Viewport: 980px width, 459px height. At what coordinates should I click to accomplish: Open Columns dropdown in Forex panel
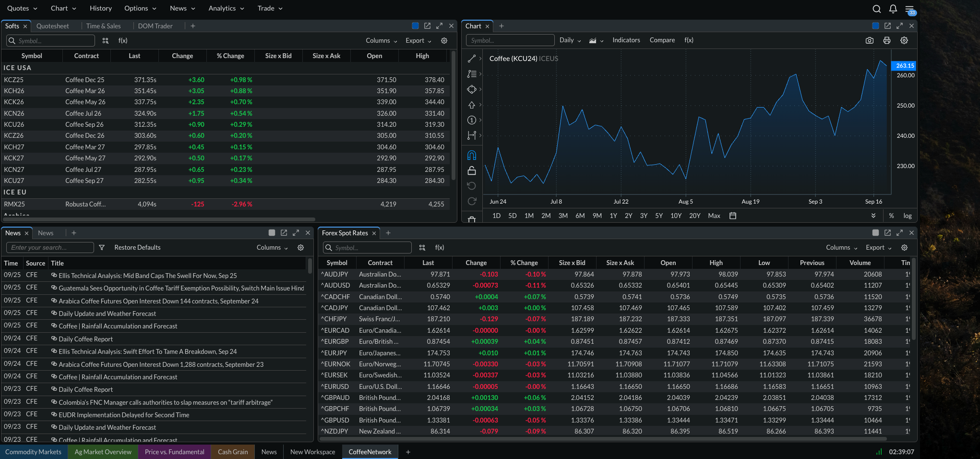click(x=841, y=248)
